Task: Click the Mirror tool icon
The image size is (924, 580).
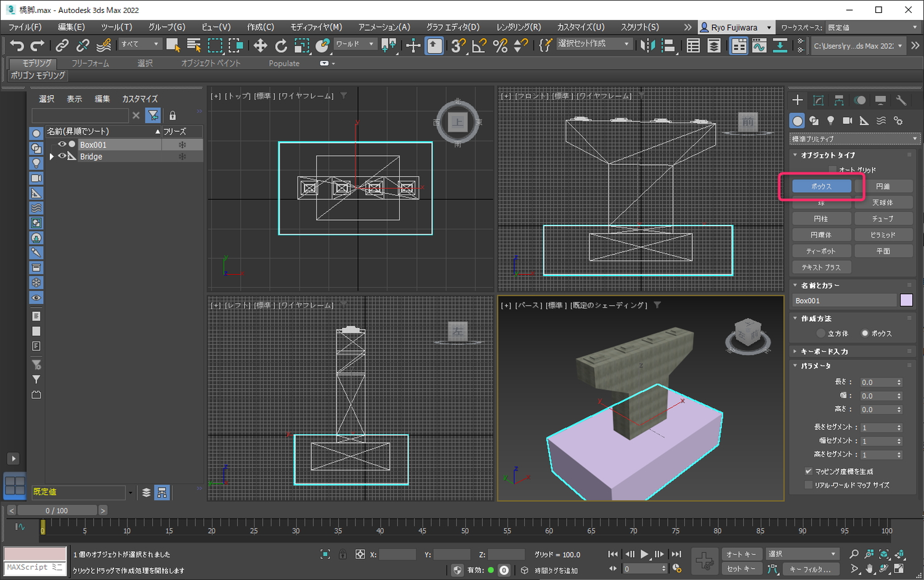Action: (647, 45)
